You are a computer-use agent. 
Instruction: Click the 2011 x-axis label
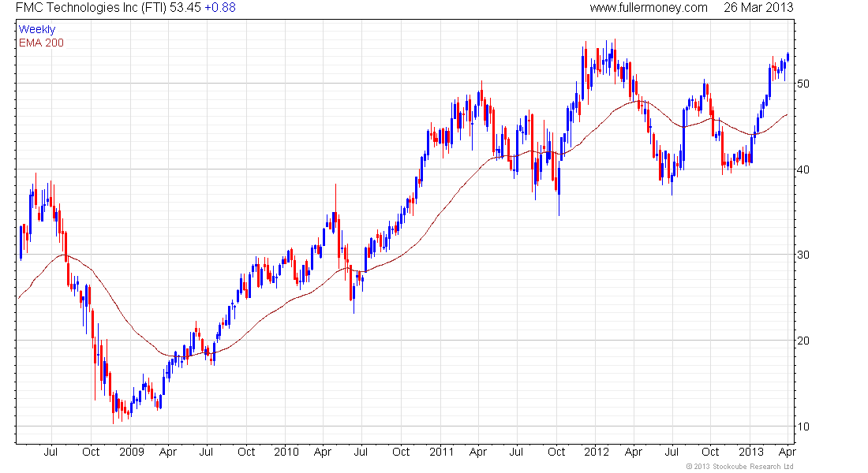[441, 452]
